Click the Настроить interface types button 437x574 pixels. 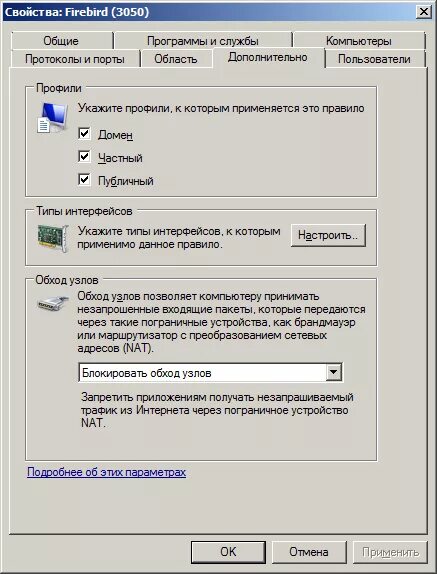pyautogui.click(x=328, y=235)
